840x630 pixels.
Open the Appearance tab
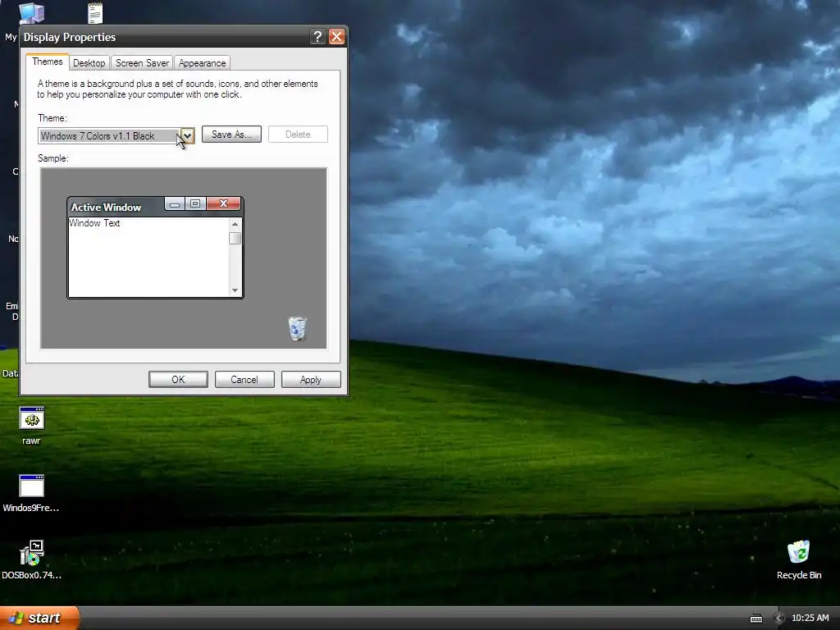pyautogui.click(x=202, y=63)
